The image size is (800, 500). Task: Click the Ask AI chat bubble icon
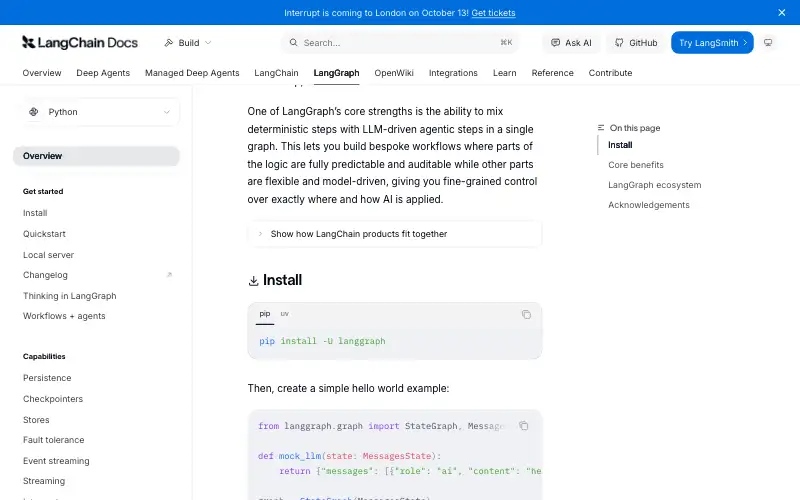555,43
